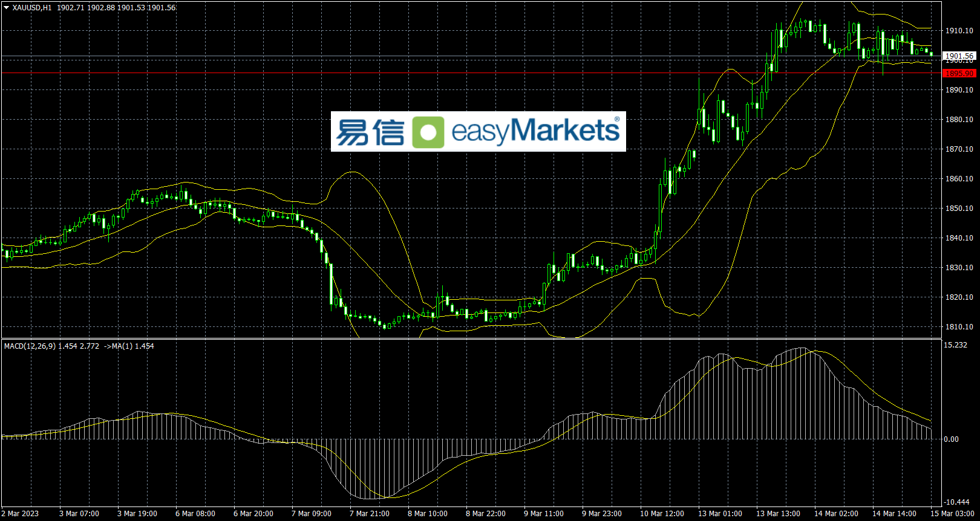Click the 1910.10 price axis label

pyautogui.click(x=959, y=31)
